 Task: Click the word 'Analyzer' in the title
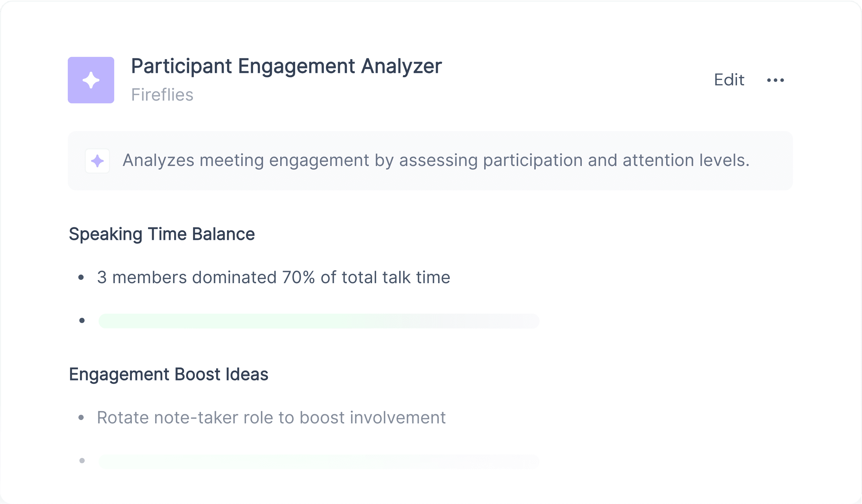point(402,66)
